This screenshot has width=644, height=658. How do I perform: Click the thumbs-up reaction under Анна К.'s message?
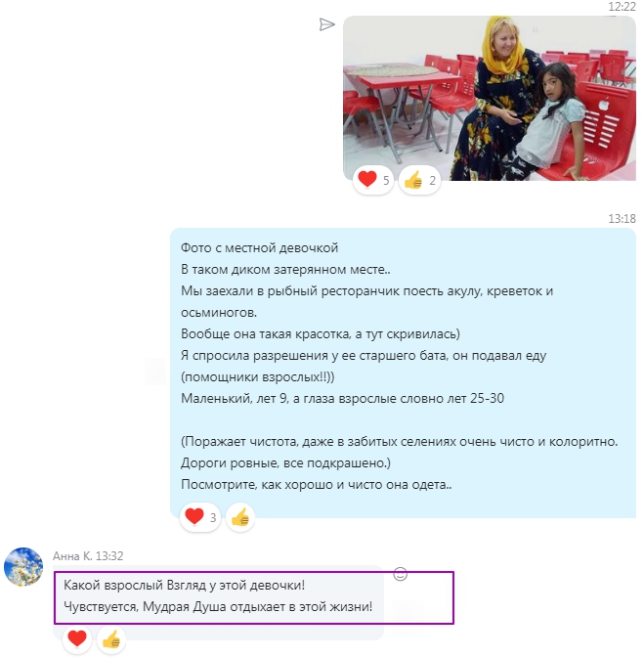pos(111,640)
